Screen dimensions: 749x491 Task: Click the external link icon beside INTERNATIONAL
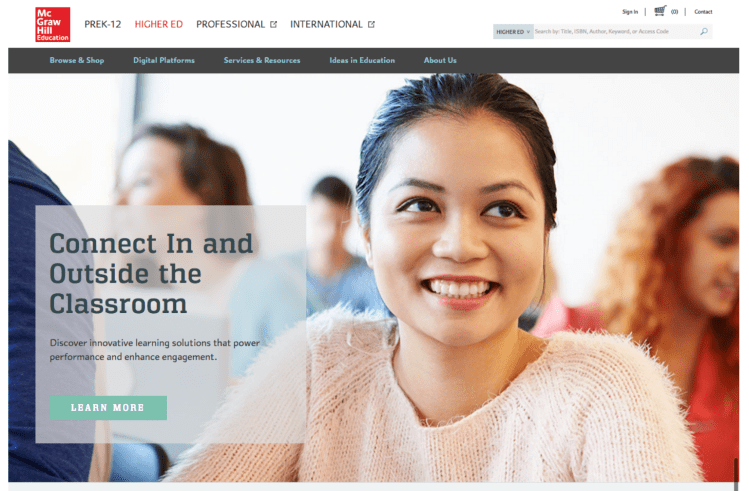(371, 24)
